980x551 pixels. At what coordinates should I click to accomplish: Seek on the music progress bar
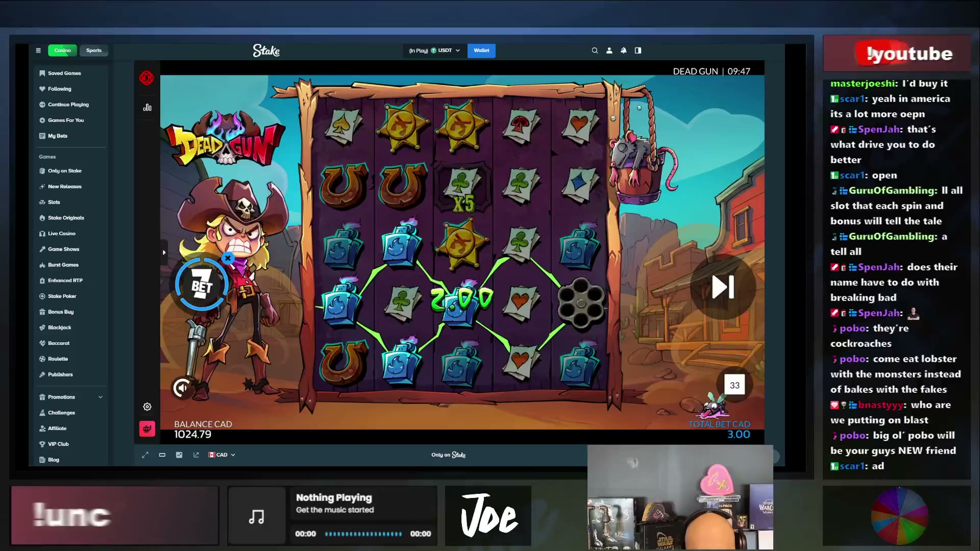pyautogui.click(x=363, y=534)
